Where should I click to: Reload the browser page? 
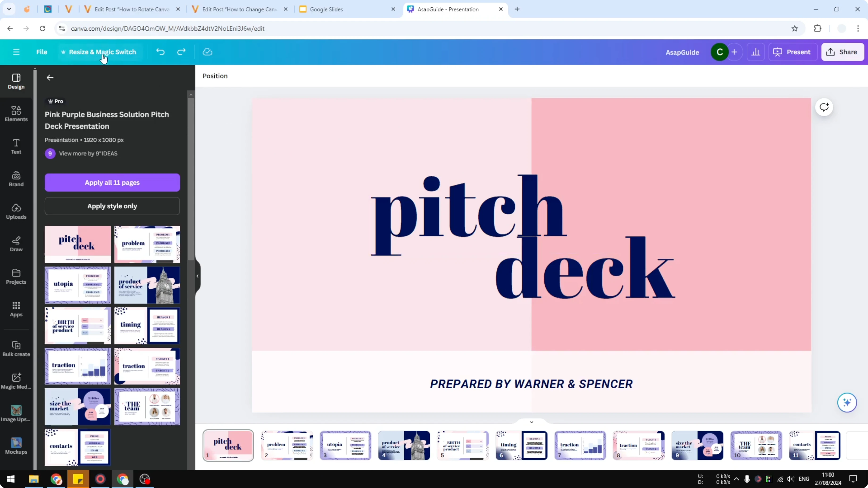tap(42, 28)
